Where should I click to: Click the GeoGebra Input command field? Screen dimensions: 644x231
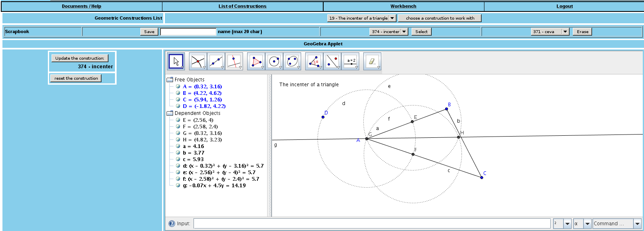click(x=372, y=224)
